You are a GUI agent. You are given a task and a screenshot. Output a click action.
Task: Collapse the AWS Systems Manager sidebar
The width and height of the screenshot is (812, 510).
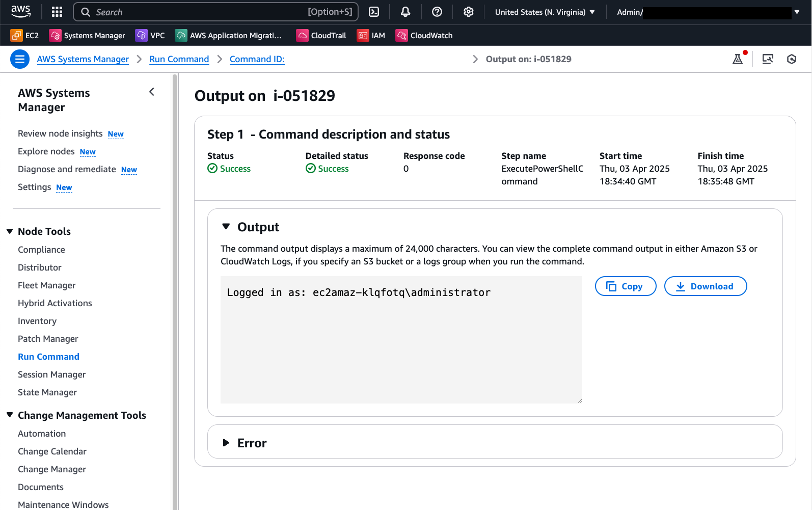(152, 92)
